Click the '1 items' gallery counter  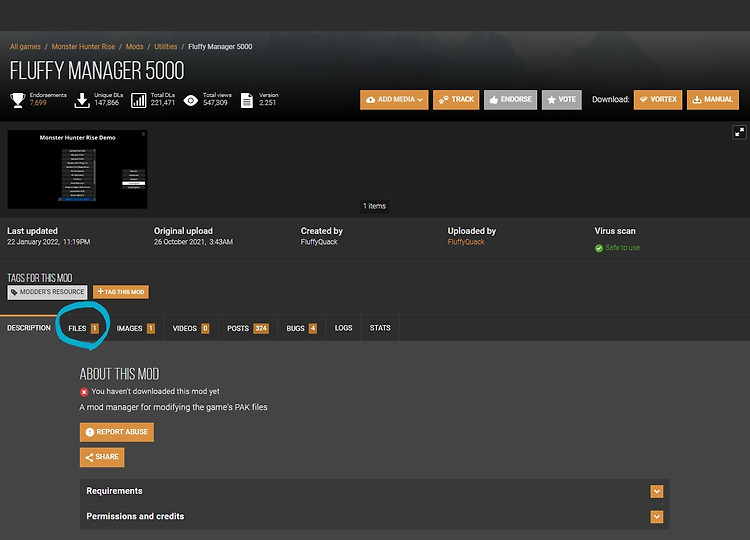pos(375,206)
